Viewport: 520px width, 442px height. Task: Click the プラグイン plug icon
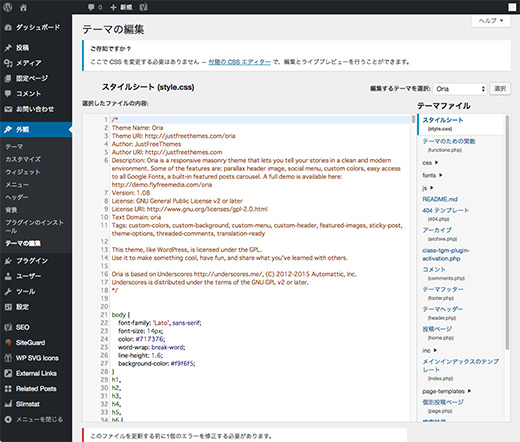(8, 261)
